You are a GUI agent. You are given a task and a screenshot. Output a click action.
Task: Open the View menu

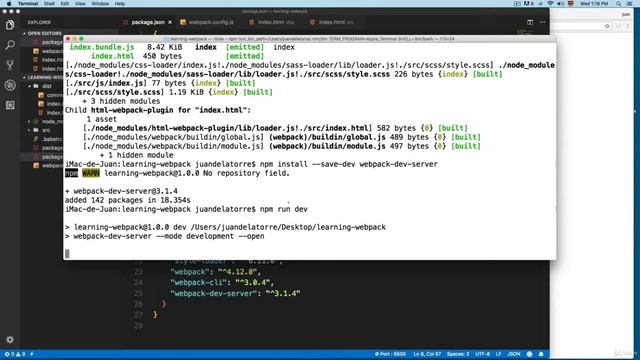pyautogui.click(x=80, y=3)
